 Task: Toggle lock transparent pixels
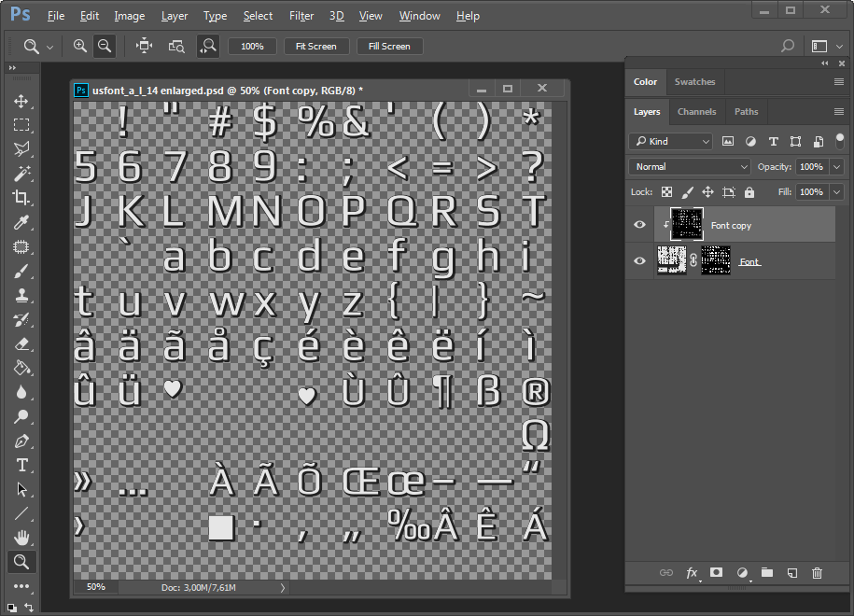(666, 191)
